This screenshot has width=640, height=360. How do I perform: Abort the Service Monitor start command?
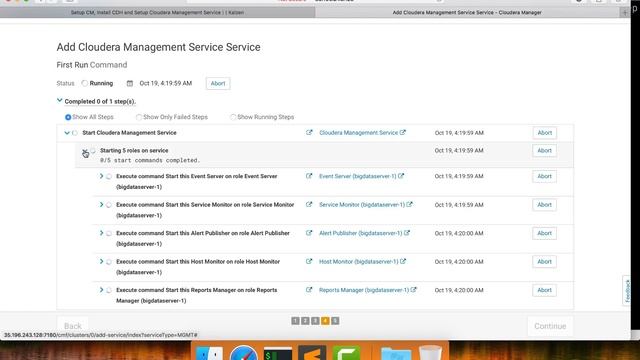pos(544,205)
